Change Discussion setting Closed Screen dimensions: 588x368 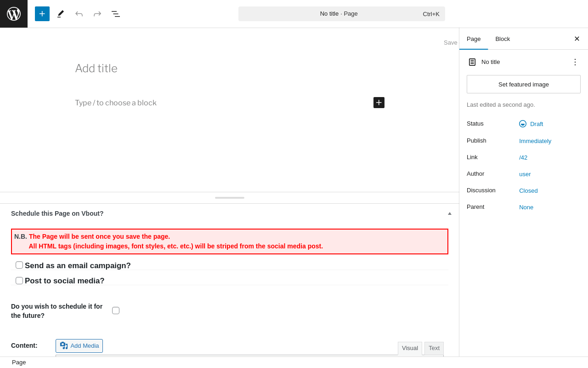(x=528, y=190)
